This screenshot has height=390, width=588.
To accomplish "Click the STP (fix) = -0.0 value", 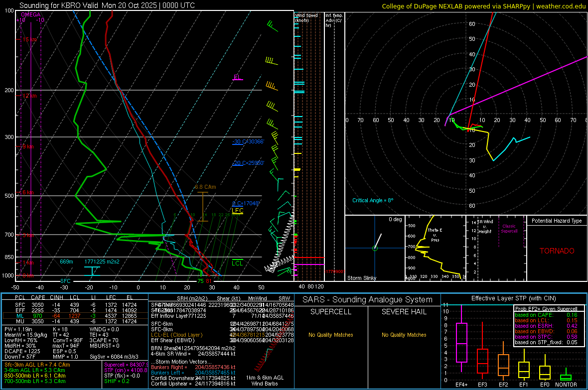I will coord(122,376).
